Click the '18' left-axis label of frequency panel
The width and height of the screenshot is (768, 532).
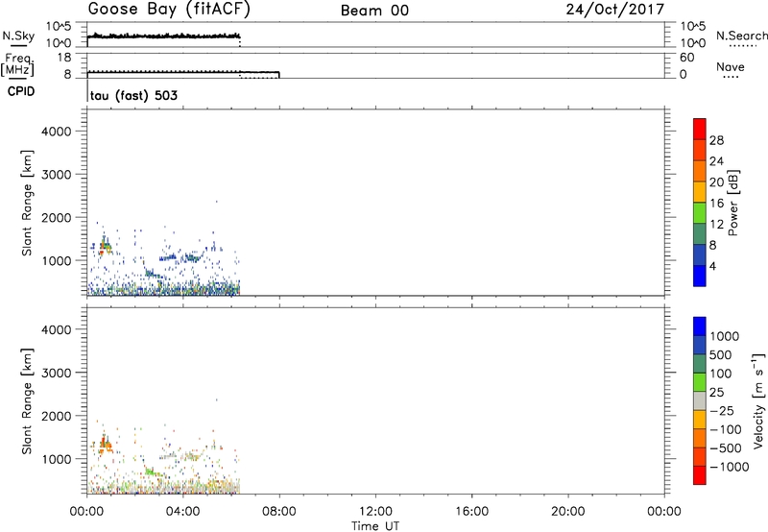coord(63,58)
